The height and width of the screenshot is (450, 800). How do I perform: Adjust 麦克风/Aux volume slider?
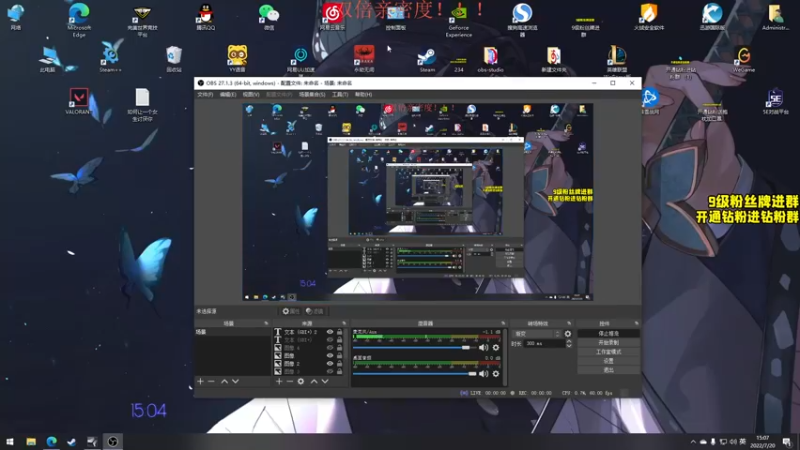pyautogui.click(x=413, y=347)
